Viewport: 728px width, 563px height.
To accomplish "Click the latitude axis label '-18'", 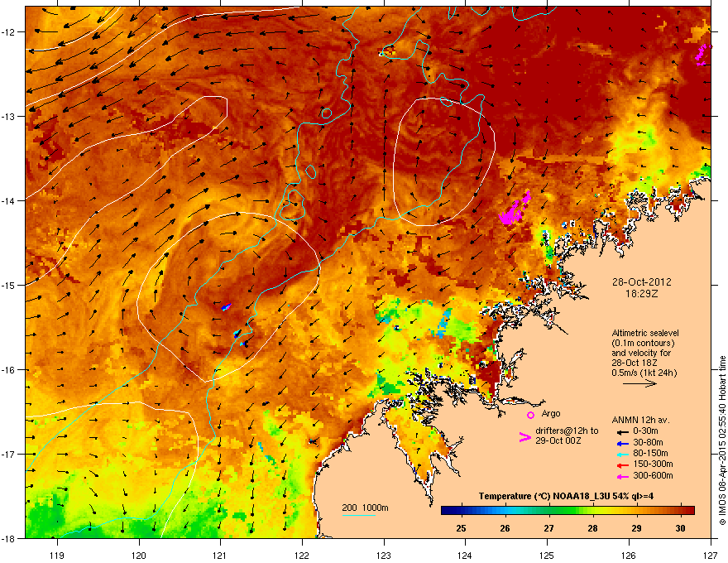I will coord(9,538).
